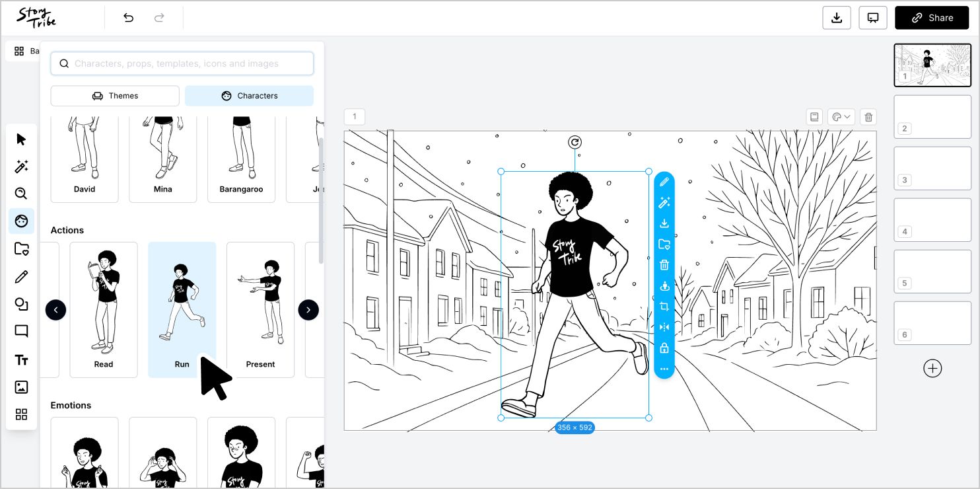Open the characters face tool in sidebar
Image resolution: width=980 pixels, height=489 pixels.
[x=21, y=221]
